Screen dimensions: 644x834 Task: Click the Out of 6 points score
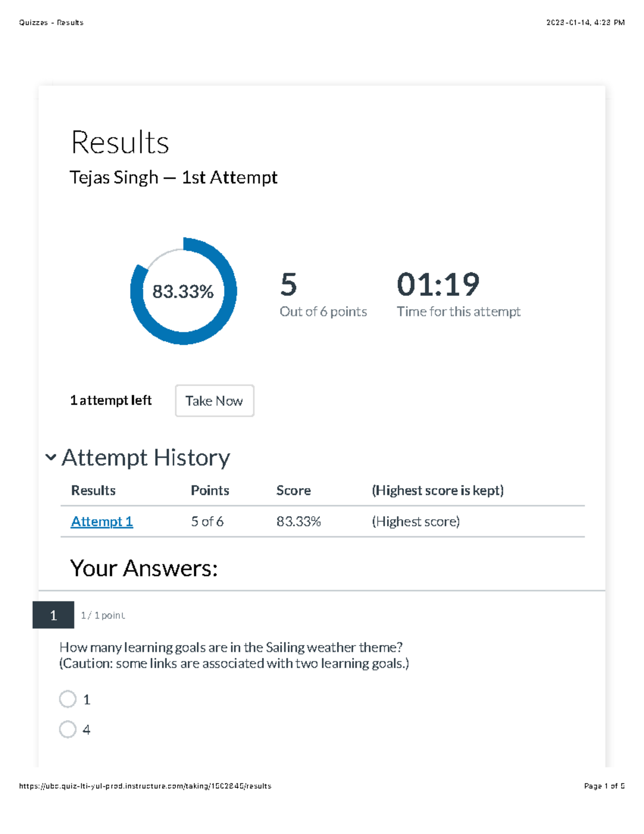pos(324,311)
